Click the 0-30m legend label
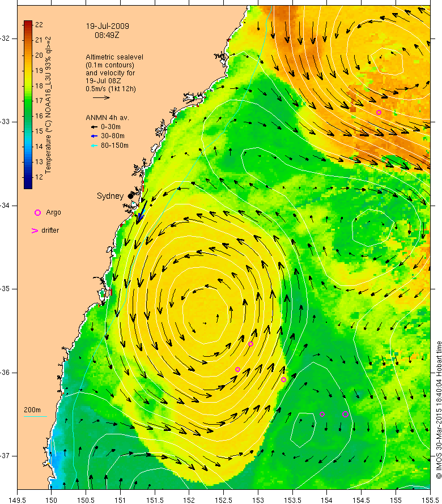This screenshot has height=504, width=442. [110, 127]
